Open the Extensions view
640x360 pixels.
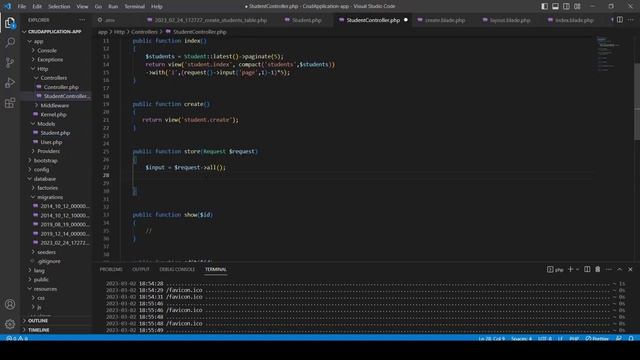click(10, 103)
